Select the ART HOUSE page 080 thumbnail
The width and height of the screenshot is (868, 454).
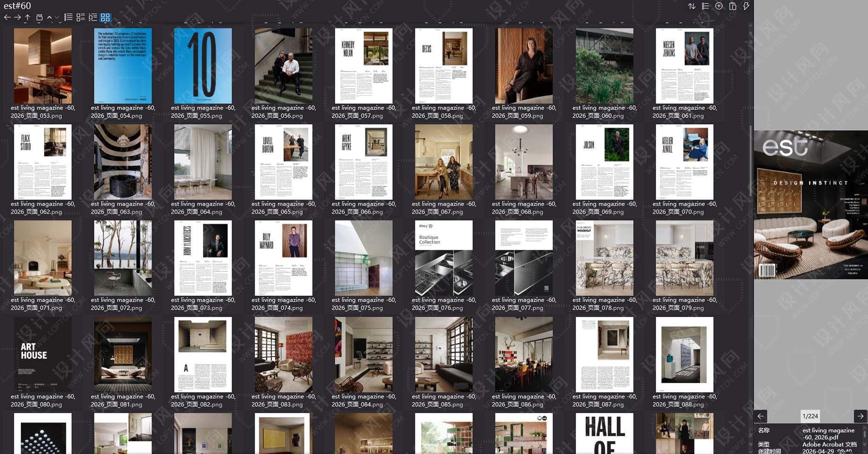pos(43,354)
